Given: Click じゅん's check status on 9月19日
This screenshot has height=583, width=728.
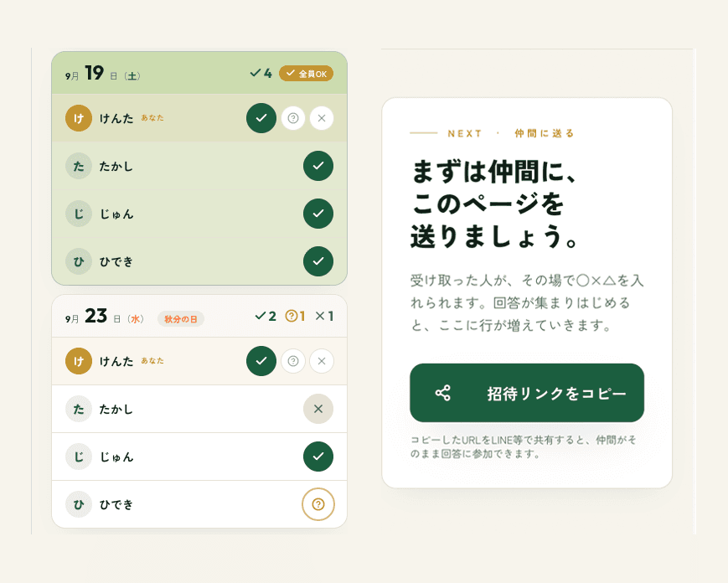Looking at the screenshot, I should point(318,214).
